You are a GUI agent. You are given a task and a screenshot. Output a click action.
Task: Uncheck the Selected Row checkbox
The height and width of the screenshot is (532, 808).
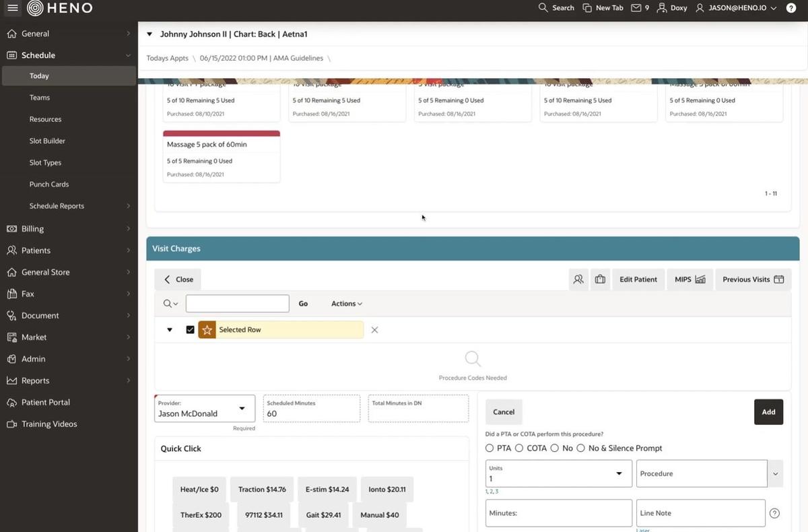point(190,330)
